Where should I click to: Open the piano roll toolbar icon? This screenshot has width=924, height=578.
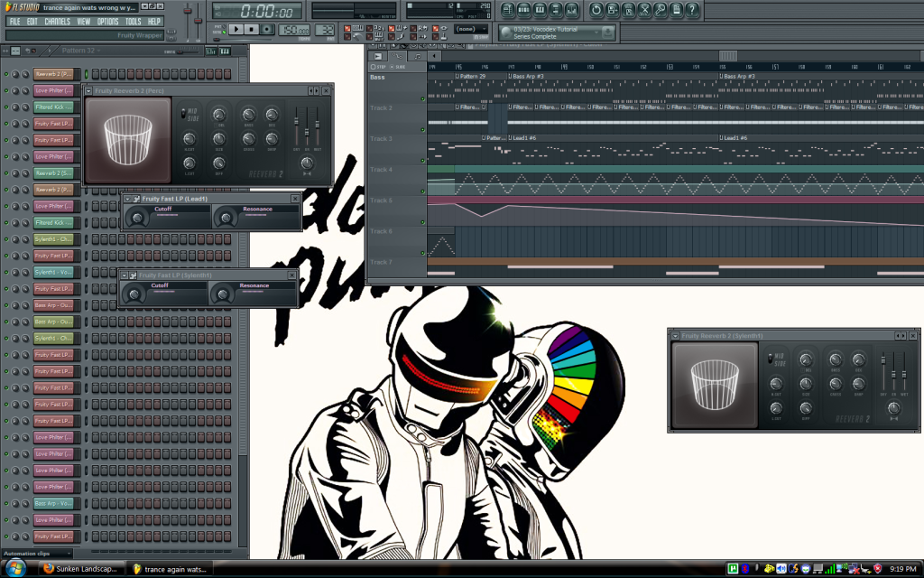540,9
